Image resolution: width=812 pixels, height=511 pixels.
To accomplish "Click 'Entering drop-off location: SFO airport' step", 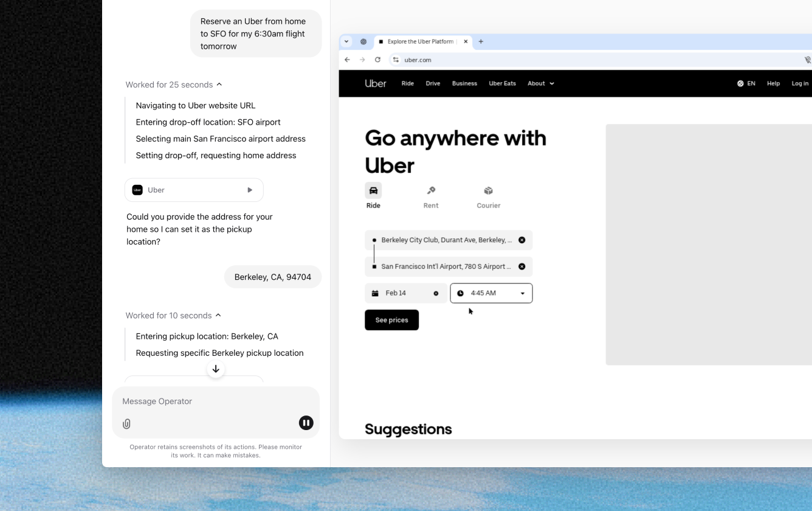I will click(208, 122).
